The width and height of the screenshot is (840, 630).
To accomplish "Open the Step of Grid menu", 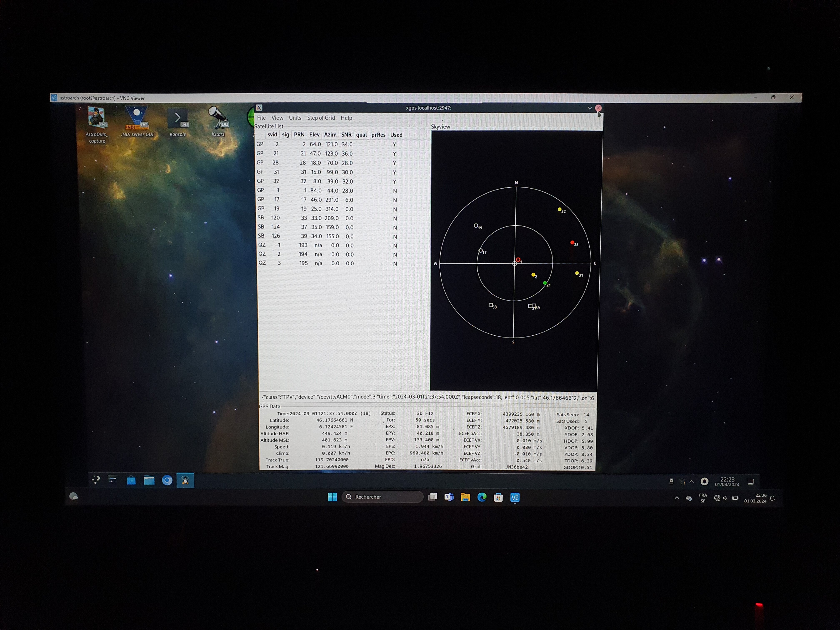I will point(321,118).
